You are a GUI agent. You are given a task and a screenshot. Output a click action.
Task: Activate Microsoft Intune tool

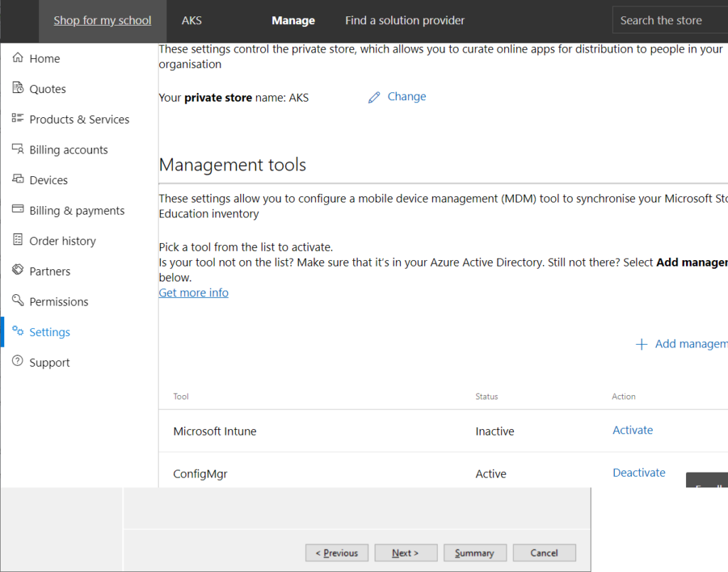tap(633, 430)
